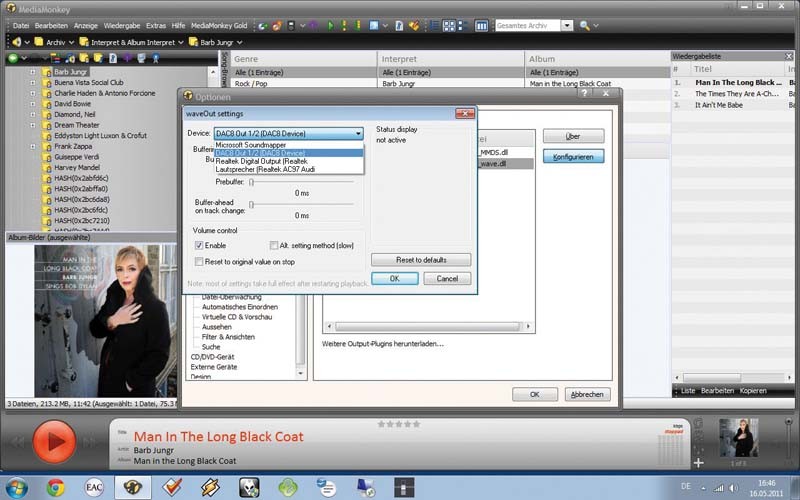Image resolution: width=800 pixels, height=500 pixels.
Task: Open the Gesamtes Archiv search dropdown arrow
Action: [567, 26]
